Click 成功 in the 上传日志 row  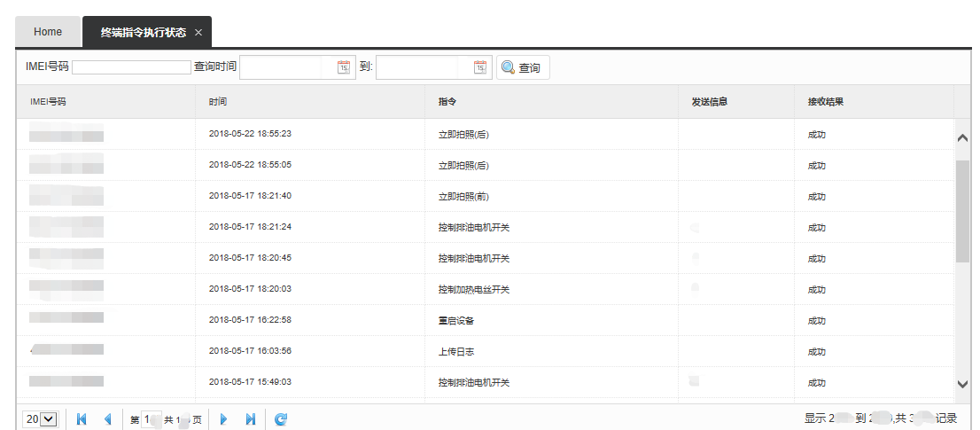(x=816, y=352)
